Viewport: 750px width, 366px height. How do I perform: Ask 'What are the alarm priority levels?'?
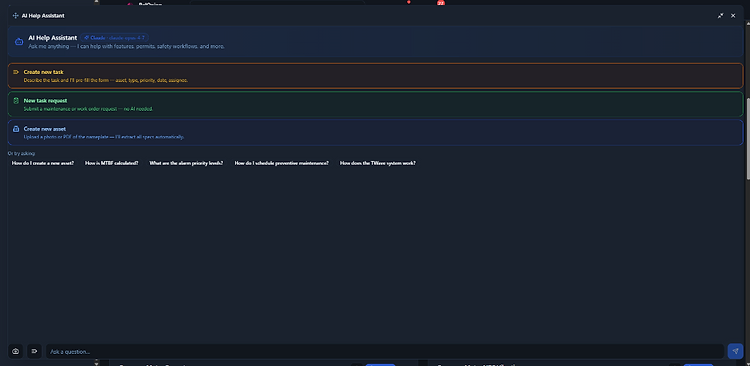point(186,163)
